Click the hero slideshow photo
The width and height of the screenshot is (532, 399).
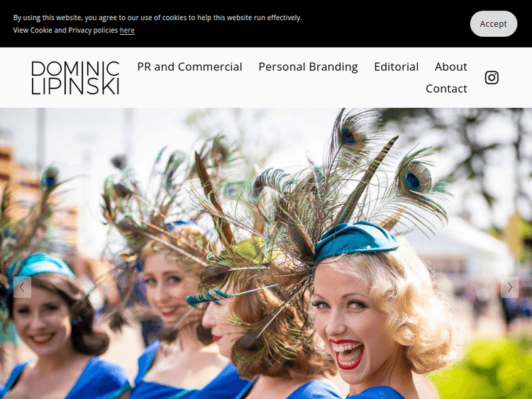pyautogui.click(x=266, y=253)
